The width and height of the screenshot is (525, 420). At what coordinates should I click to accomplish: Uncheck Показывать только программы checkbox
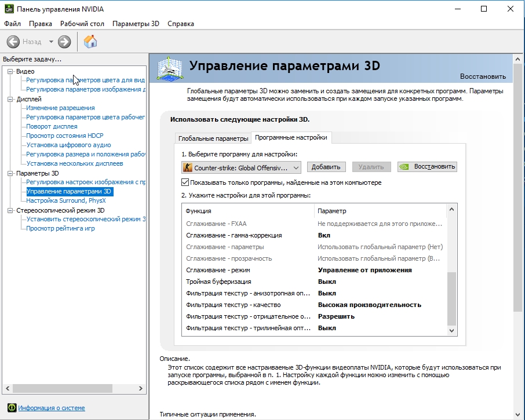coord(185,182)
